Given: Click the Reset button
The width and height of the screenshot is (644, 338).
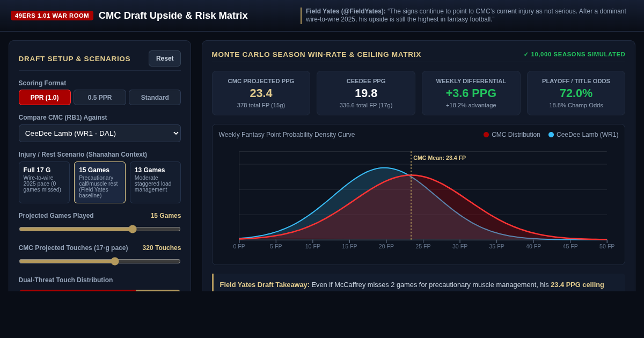Looking at the screenshot, I should click(x=165, y=58).
